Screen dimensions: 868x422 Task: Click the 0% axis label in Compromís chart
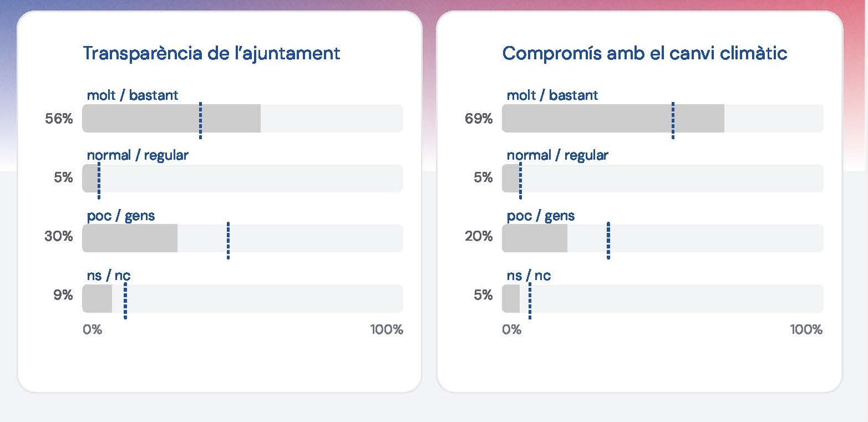512,329
